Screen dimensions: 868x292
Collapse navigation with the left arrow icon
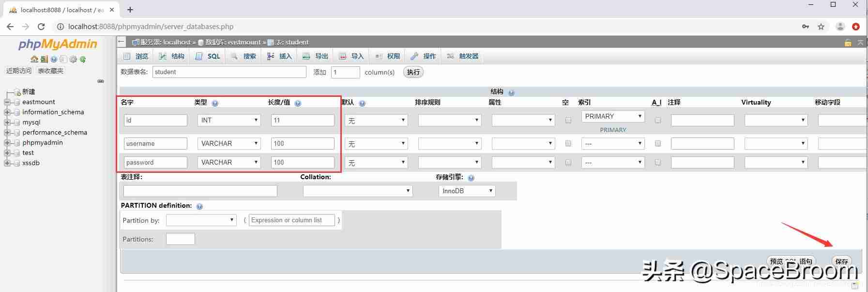(x=122, y=42)
